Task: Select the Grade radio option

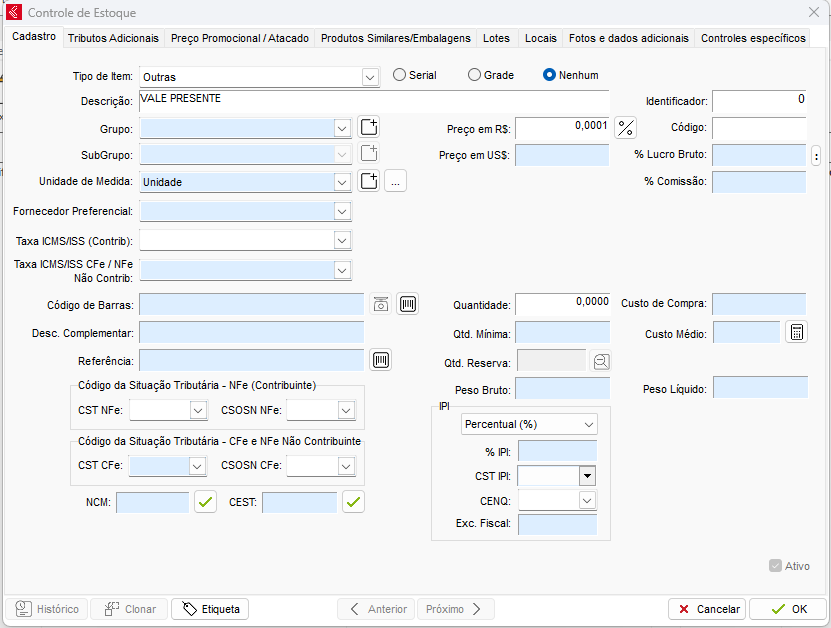Action: tap(475, 75)
